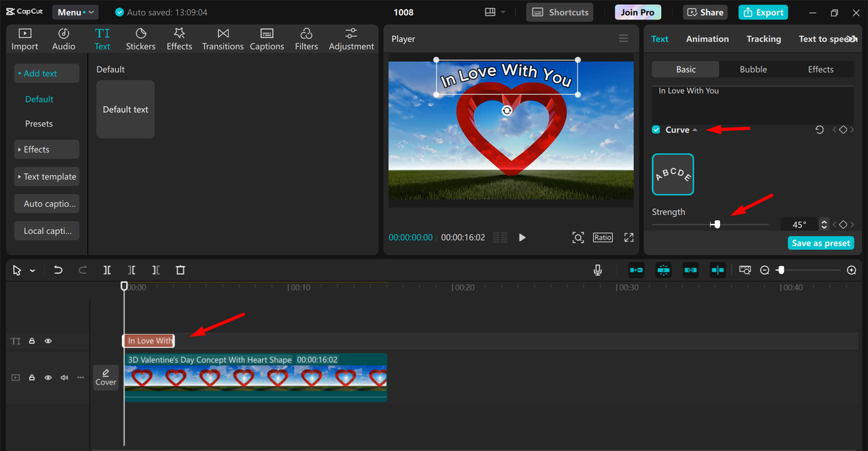
Task: Hide the video track
Action: pyautogui.click(x=48, y=378)
